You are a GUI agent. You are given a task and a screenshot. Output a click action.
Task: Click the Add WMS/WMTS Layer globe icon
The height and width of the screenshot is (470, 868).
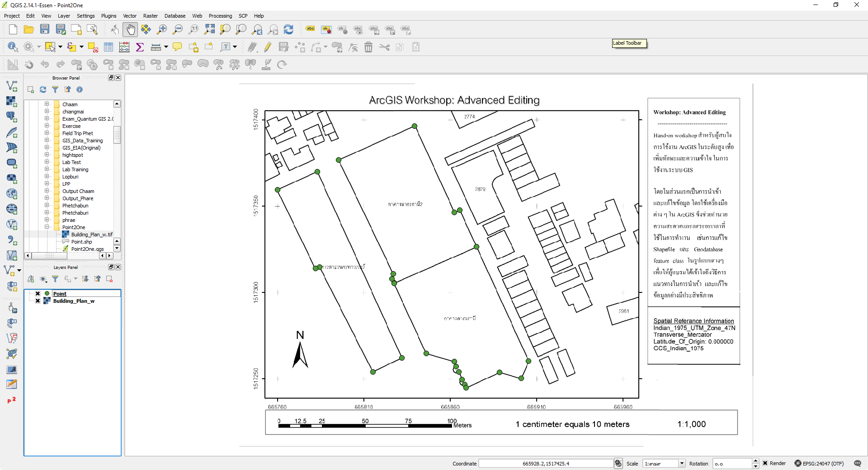(12, 193)
